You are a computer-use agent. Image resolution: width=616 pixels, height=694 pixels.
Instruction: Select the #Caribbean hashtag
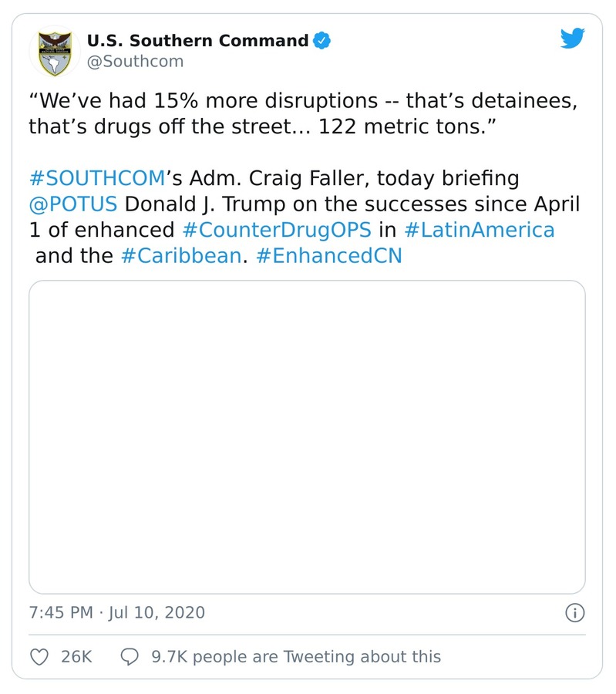tap(181, 255)
